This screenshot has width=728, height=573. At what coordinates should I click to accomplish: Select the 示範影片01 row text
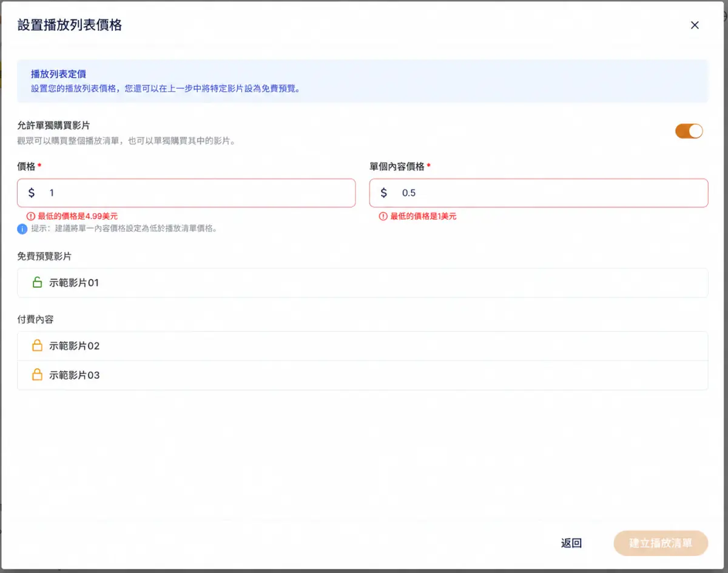point(74,283)
